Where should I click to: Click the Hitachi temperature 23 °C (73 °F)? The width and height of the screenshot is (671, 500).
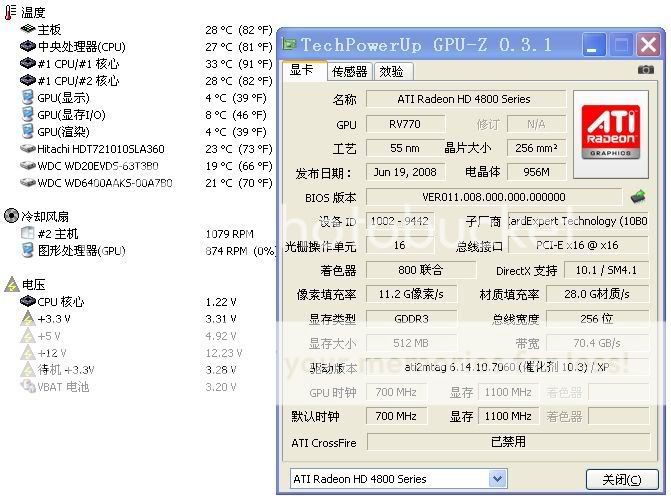[x=239, y=149]
